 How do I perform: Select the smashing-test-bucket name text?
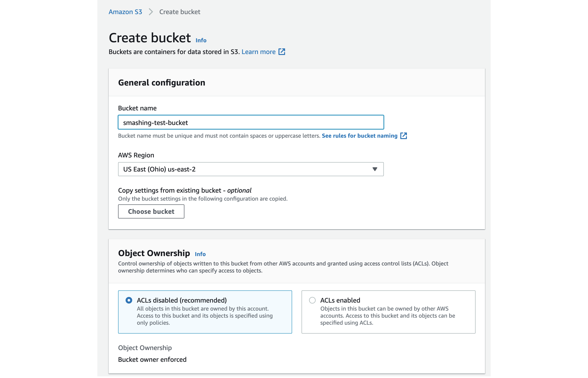coord(155,122)
